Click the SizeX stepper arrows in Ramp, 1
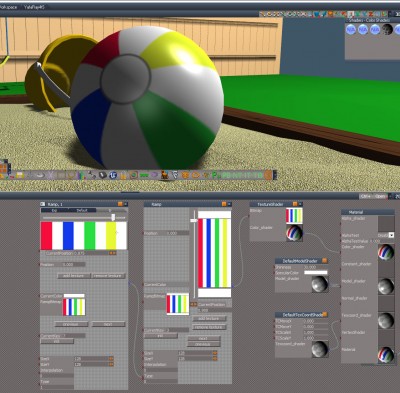 [x=111, y=359]
